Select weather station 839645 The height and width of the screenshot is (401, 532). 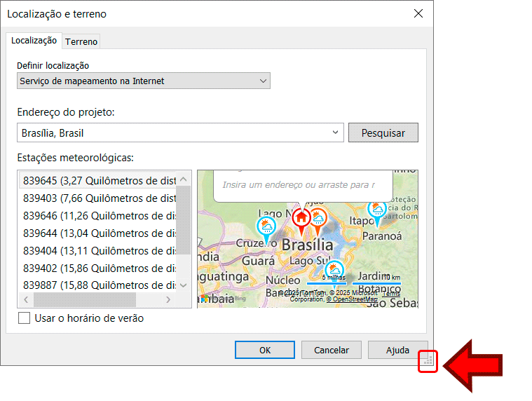click(x=97, y=180)
